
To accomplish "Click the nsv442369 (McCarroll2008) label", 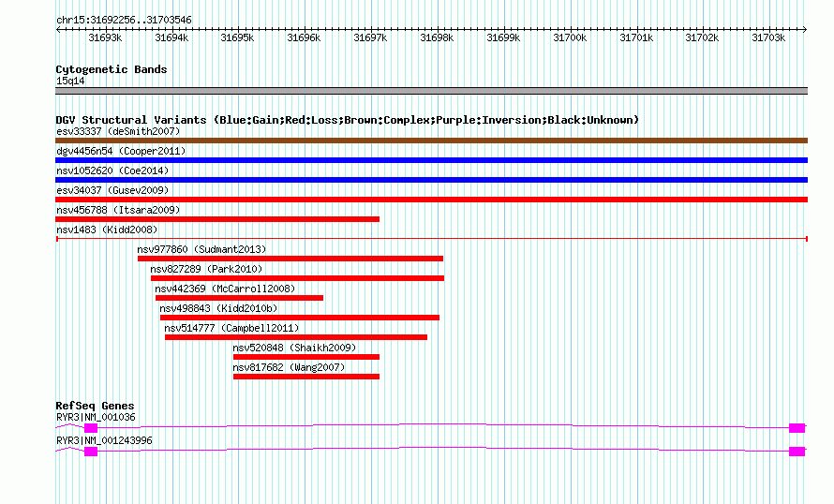I will [x=225, y=289].
